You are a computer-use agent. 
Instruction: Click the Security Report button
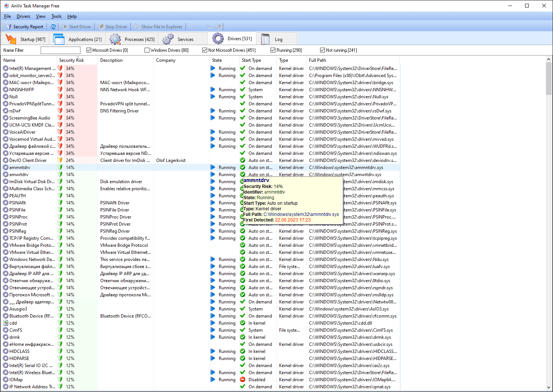pyautogui.click(x=25, y=27)
